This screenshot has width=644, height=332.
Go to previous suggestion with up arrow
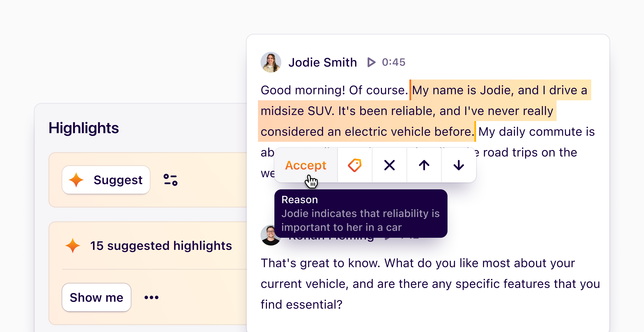(x=424, y=165)
